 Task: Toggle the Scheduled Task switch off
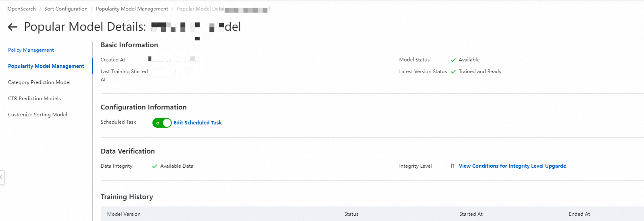[x=162, y=123]
